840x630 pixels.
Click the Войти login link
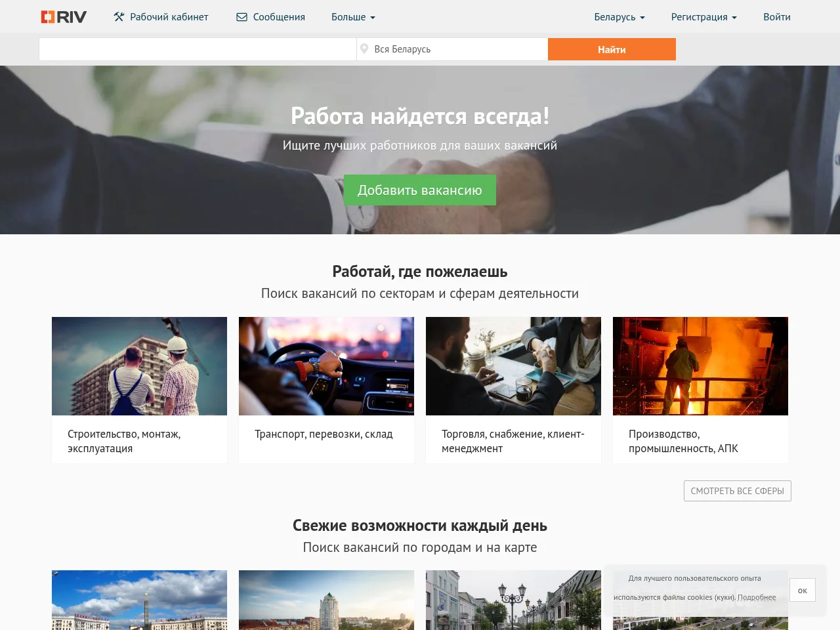[777, 17]
